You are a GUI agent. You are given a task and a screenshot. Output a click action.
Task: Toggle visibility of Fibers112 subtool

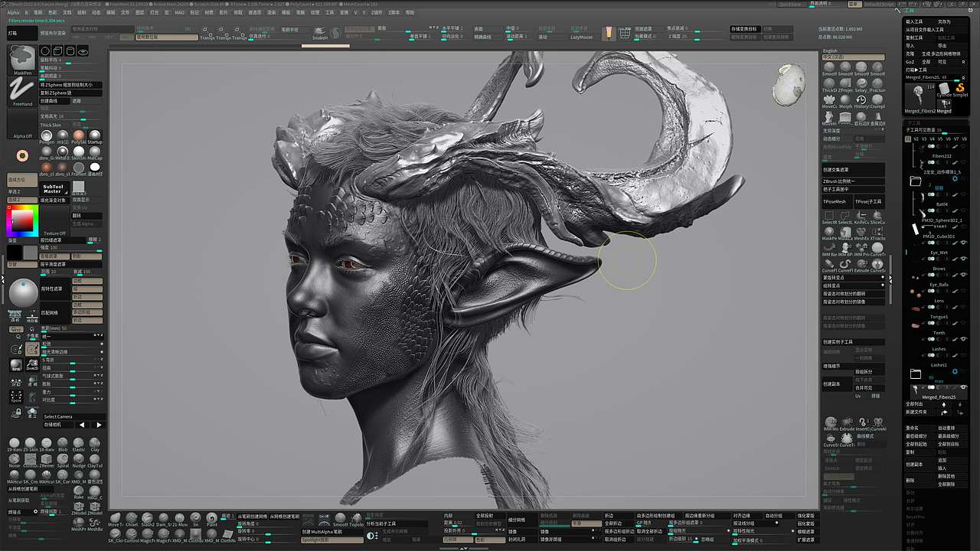(x=963, y=146)
